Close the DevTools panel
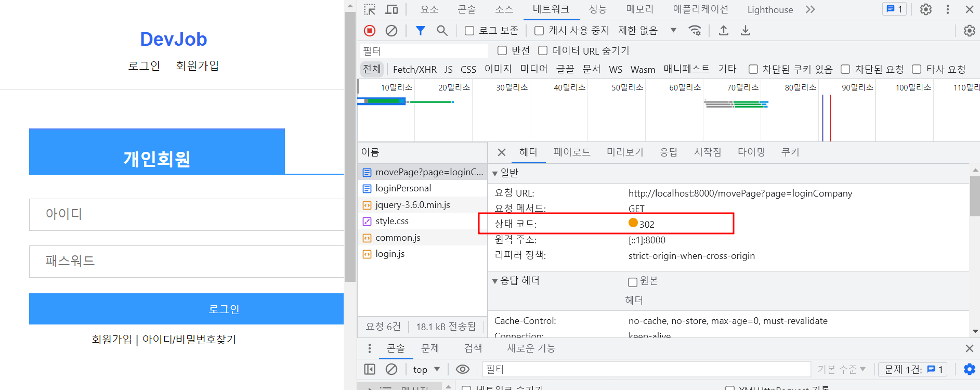Screen dimensions: 980x390 coord(970,9)
